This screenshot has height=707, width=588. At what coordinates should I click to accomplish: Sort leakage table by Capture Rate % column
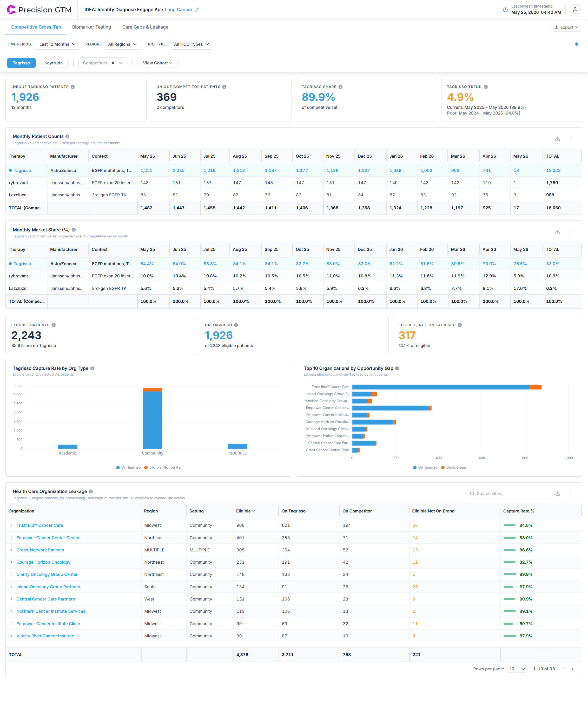coord(519,511)
